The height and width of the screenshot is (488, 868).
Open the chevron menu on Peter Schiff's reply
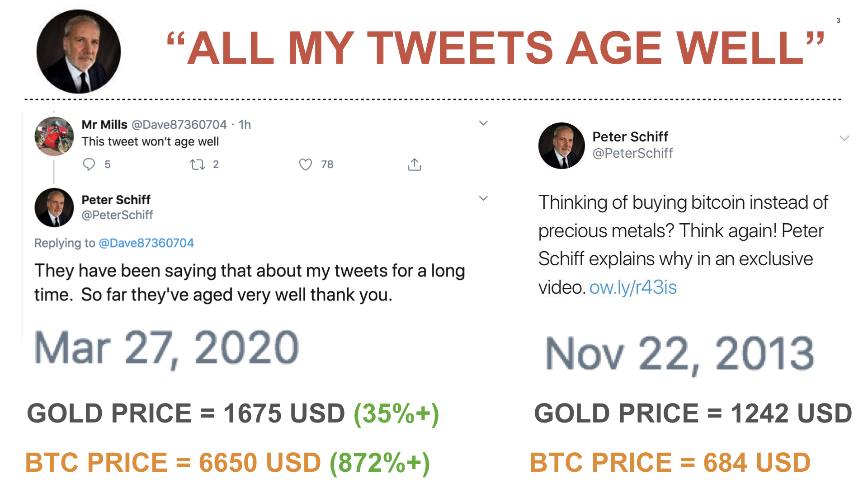click(x=483, y=198)
